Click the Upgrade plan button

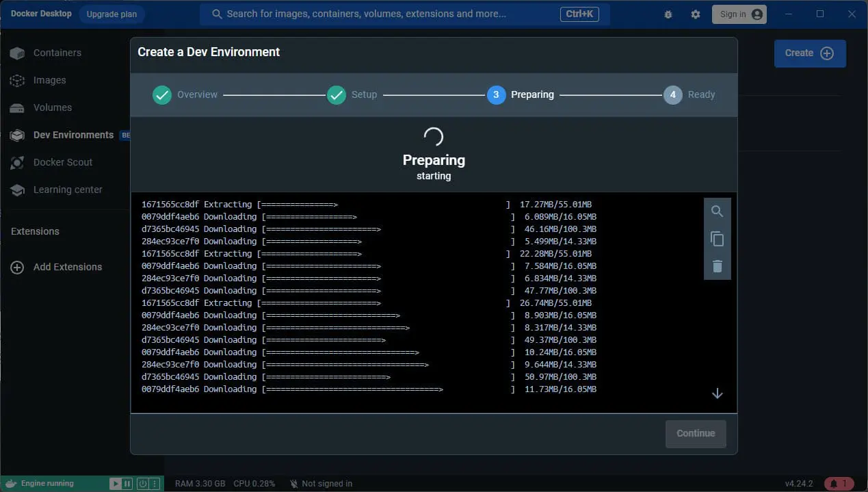pyautogui.click(x=111, y=14)
